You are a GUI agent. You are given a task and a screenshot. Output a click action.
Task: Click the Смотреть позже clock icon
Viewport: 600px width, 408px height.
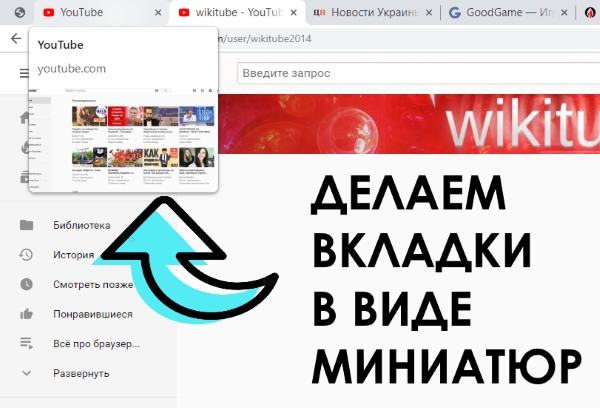26,285
